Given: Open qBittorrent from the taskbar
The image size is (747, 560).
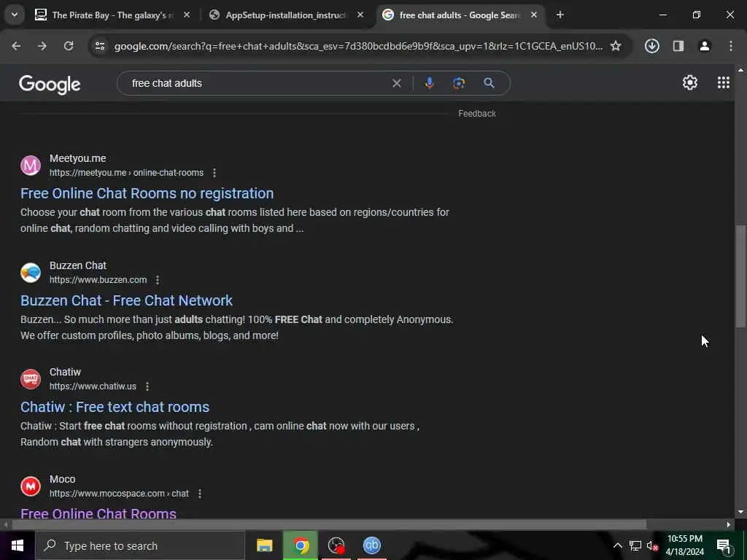Looking at the screenshot, I should click(371, 545).
